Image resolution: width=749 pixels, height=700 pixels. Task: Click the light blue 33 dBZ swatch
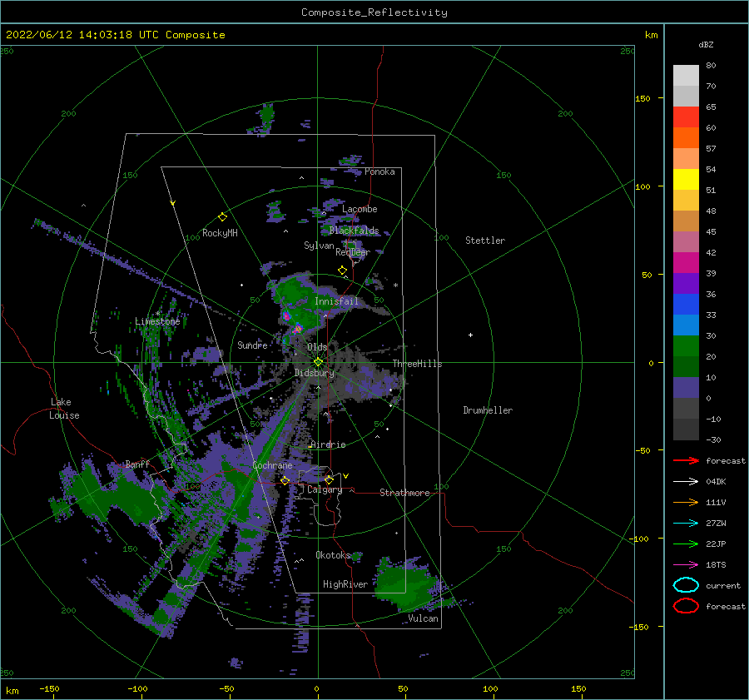[x=686, y=325]
